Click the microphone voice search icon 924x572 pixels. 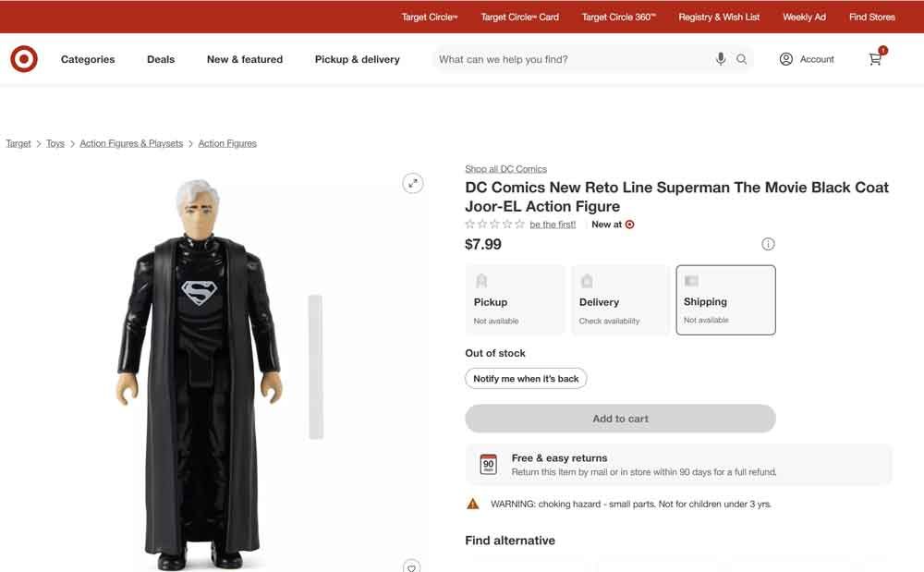pos(721,59)
